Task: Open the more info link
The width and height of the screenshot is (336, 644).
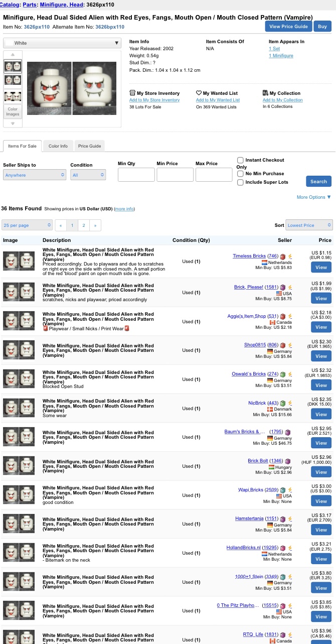Action: (x=124, y=209)
